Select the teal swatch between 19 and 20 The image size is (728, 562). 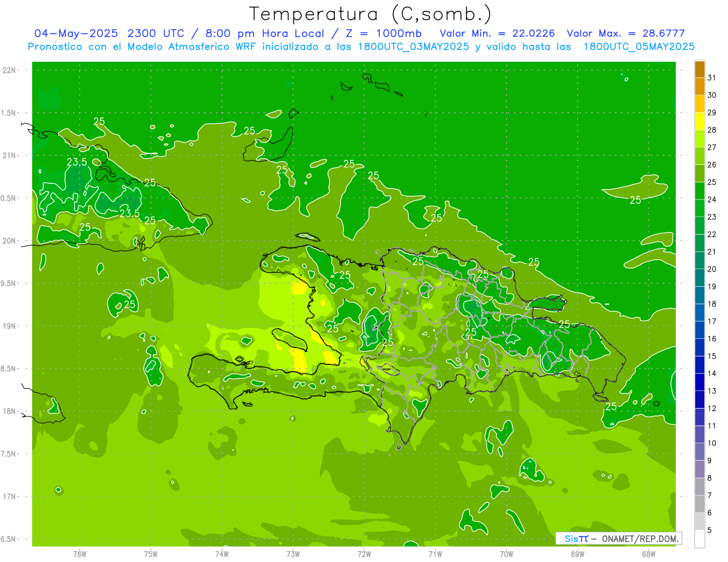[699, 278]
